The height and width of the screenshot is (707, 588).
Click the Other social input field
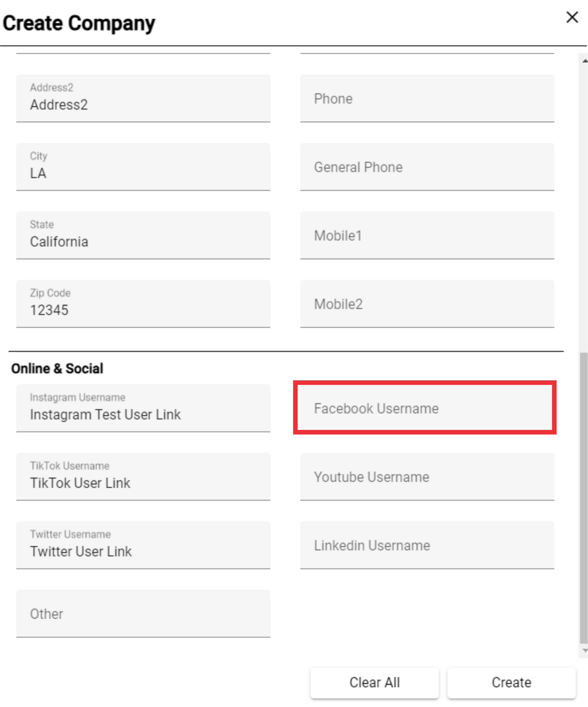click(x=143, y=613)
